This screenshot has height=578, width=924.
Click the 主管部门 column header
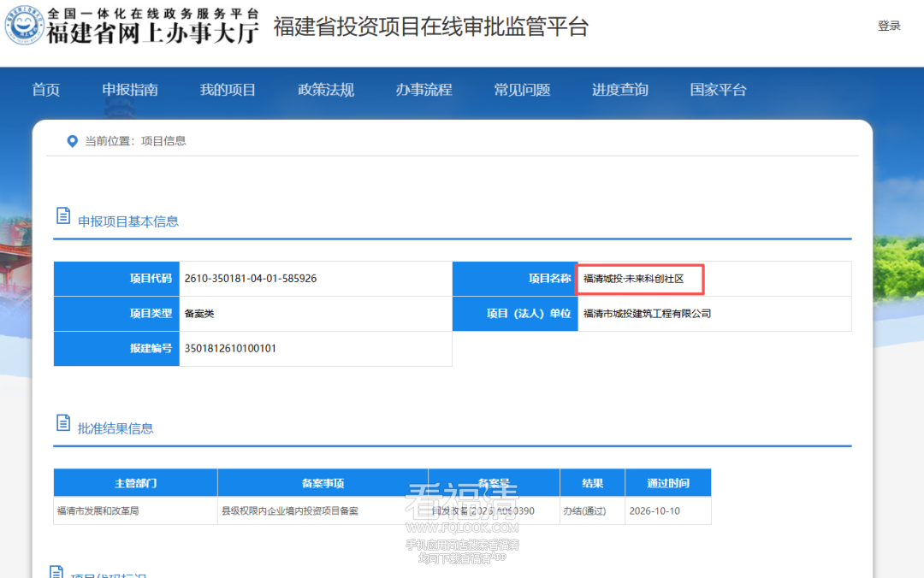(x=135, y=483)
